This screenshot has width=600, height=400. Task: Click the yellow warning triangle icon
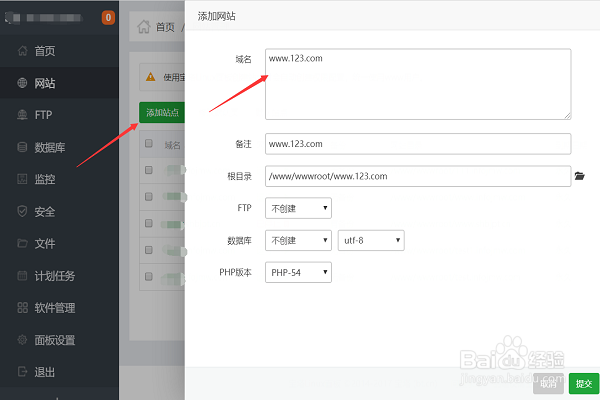[x=151, y=77]
